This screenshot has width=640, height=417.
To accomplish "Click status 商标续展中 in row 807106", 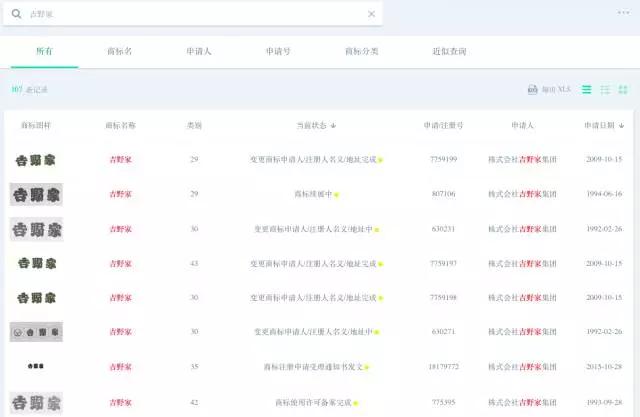I will 313,194.
